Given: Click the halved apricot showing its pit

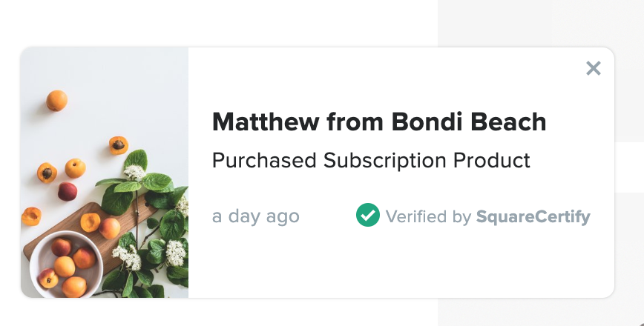Looking at the screenshot, I should click(119, 144).
